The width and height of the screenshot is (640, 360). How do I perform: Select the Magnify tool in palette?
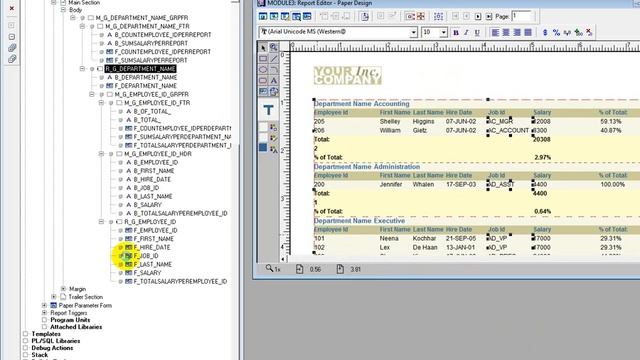(273, 48)
